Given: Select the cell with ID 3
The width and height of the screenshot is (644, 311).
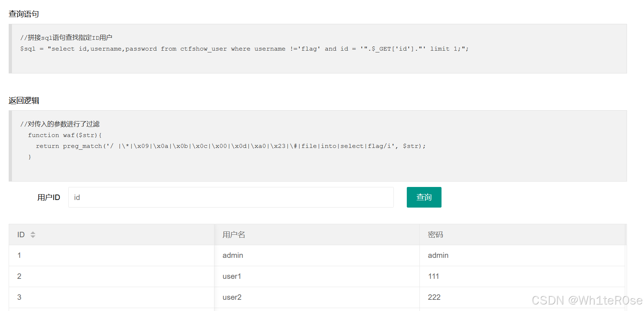Looking at the screenshot, I should [x=111, y=297].
